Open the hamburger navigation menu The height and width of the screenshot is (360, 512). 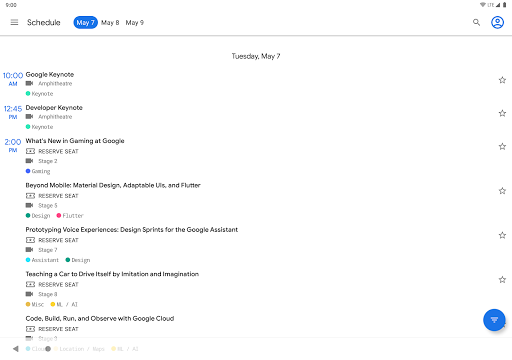(14, 22)
